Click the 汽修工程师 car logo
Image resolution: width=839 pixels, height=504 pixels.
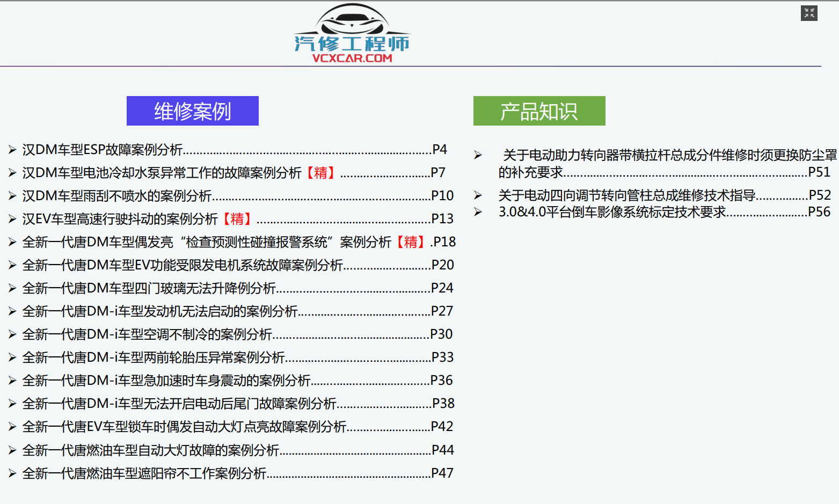[x=352, y=21]
